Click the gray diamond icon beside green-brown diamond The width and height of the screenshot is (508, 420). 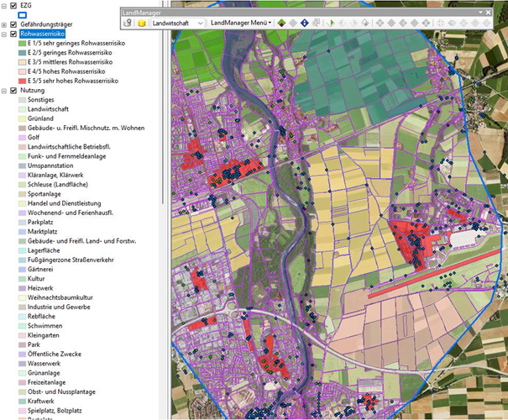tap(292, 24)
